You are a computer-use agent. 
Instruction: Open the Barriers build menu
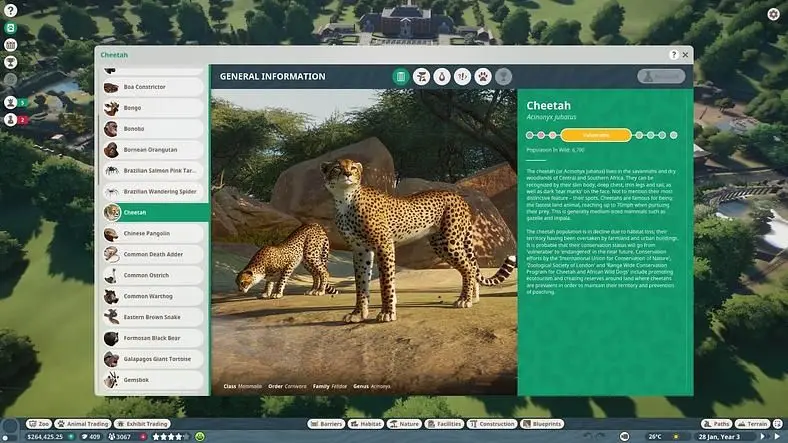point(326,424)
